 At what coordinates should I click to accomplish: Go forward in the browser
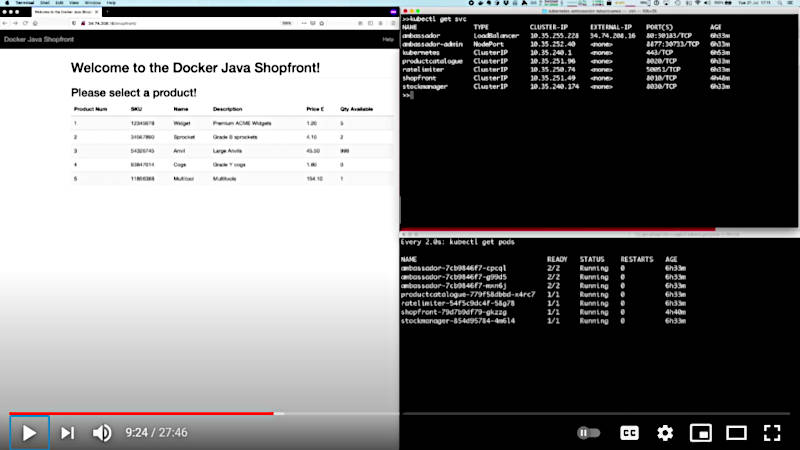coord(15,23)
